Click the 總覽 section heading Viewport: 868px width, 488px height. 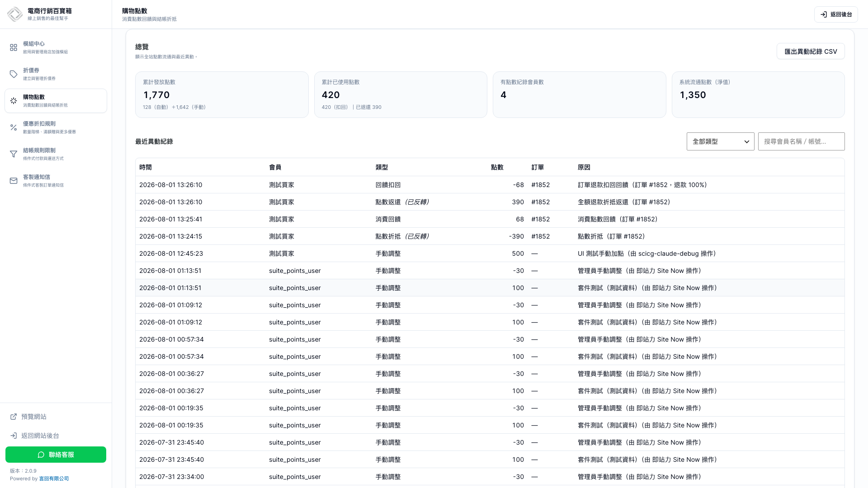tap(142, 47)
